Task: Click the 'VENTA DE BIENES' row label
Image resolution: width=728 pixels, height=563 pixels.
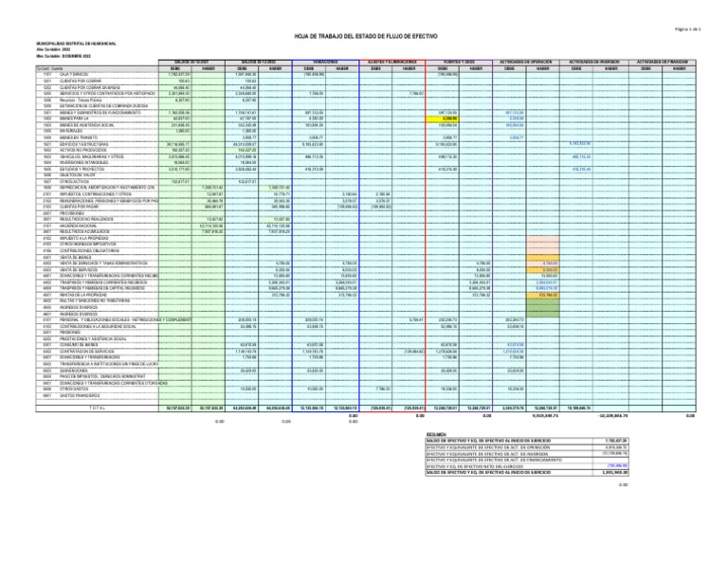Action: coord(76,257)
